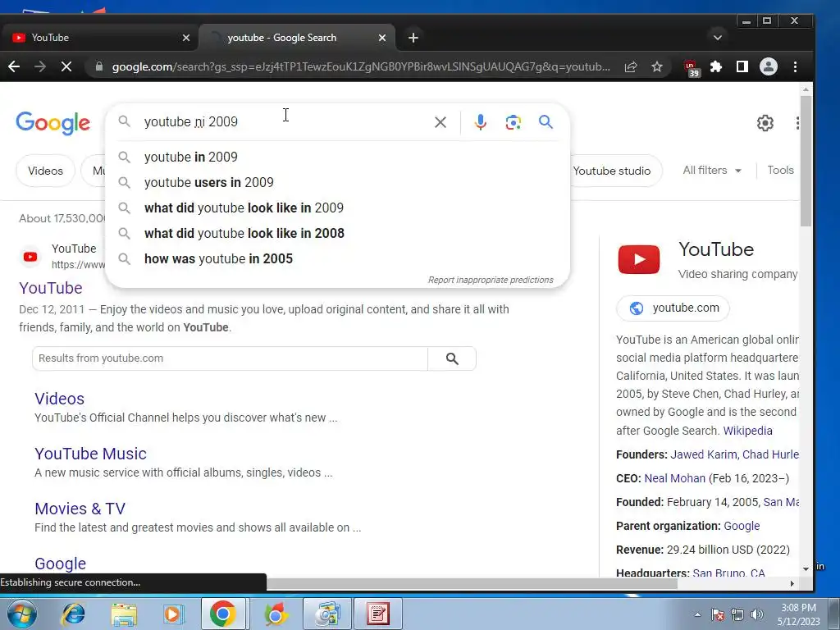Stop loading the page with X button
The width and height of the screenshot is (840, 630).
(66, 66)
